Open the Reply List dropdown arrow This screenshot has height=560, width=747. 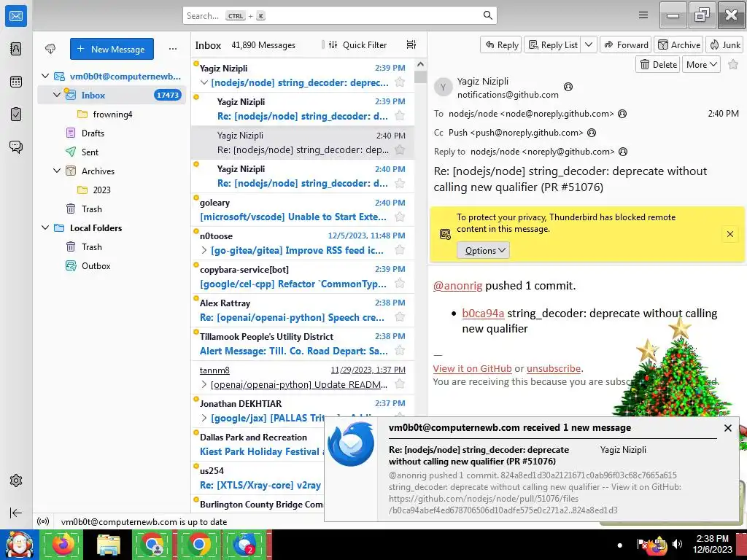coord(589,44)
